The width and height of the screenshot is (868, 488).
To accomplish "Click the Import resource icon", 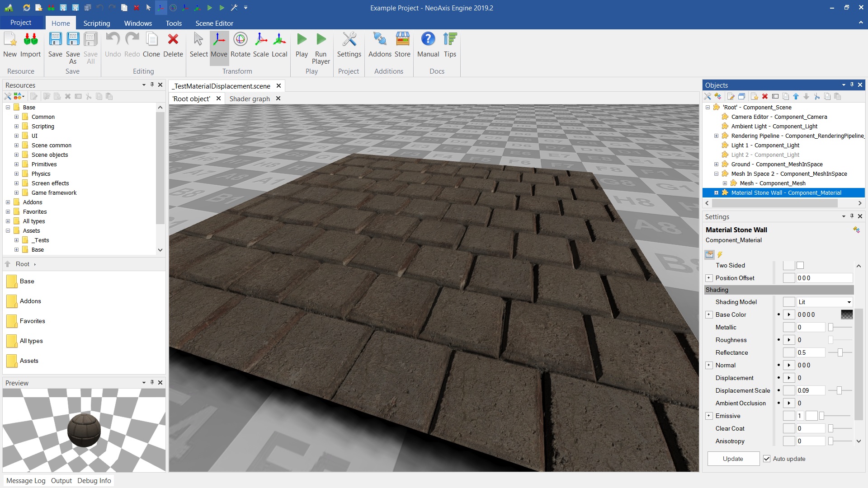I will (x=30, y=40).
